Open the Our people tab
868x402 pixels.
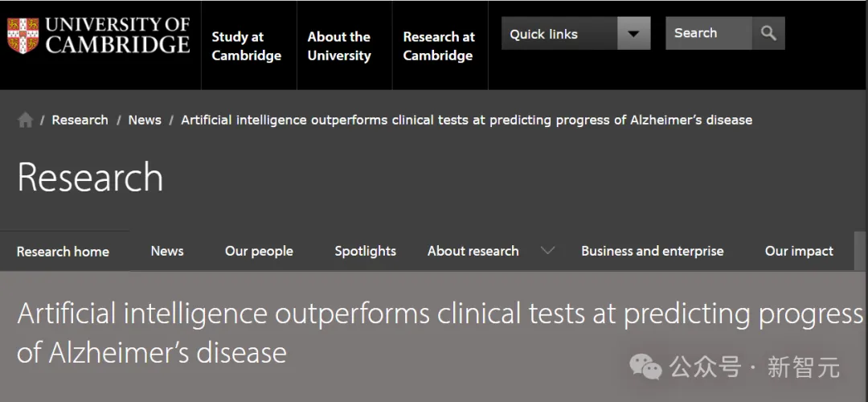259,251
